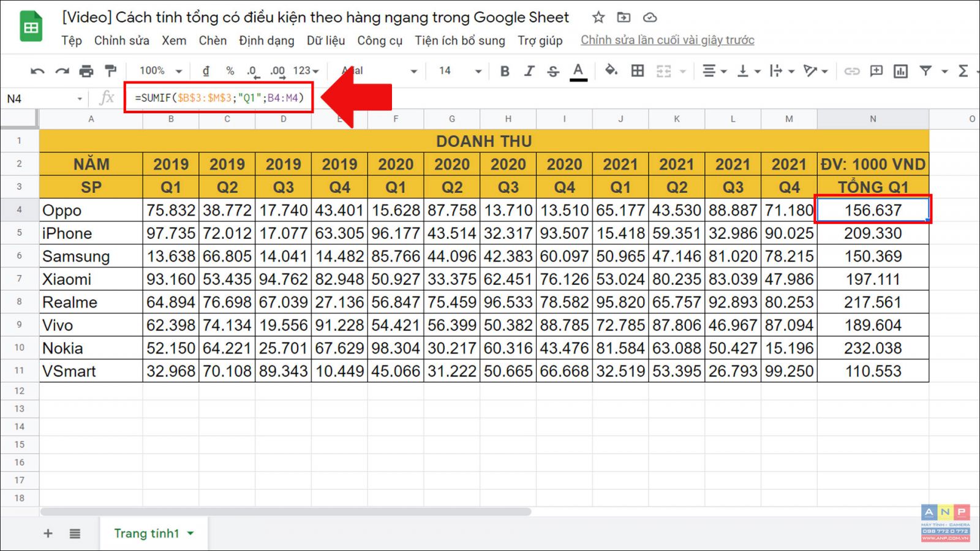Click the Merge cells icon
The image size is (980, 551).
664,71
